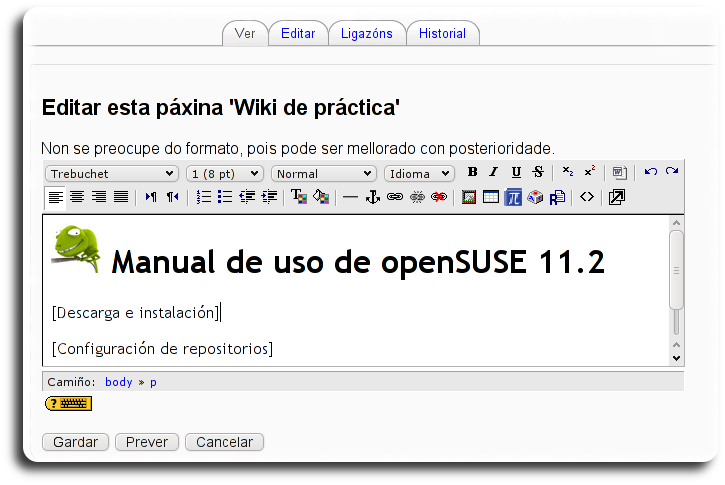The height and width of the screenshot is (485, 725).
Task: Toggle bold formatting
Action: (x=472, y=172)
